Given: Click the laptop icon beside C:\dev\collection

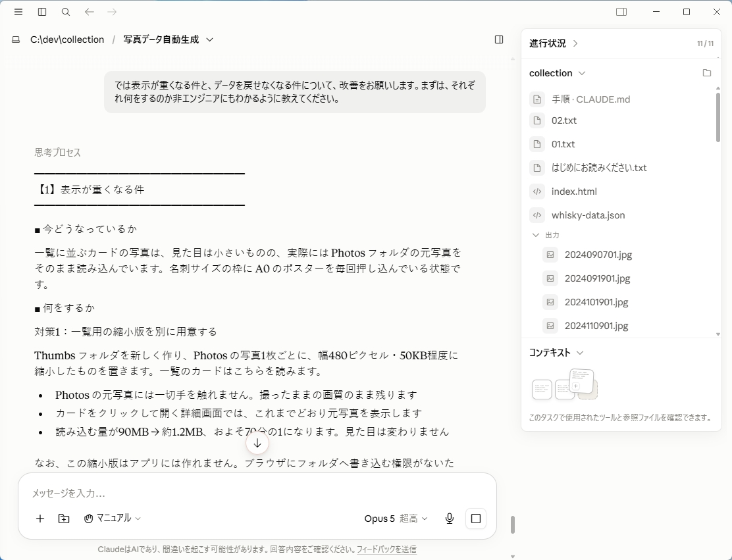Looking at the screenshot, I should [16, 39].
